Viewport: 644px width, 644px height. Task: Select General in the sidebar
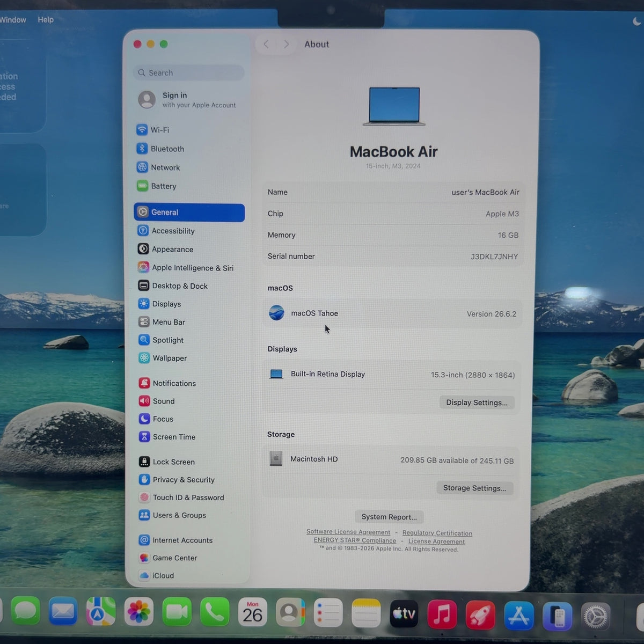pos(189,213)
